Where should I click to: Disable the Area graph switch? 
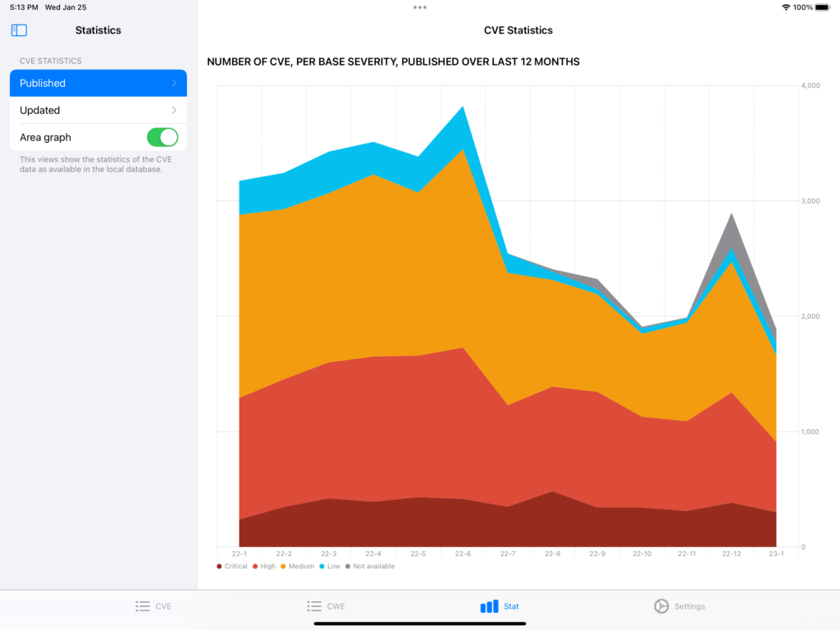(x=162, y=137)
